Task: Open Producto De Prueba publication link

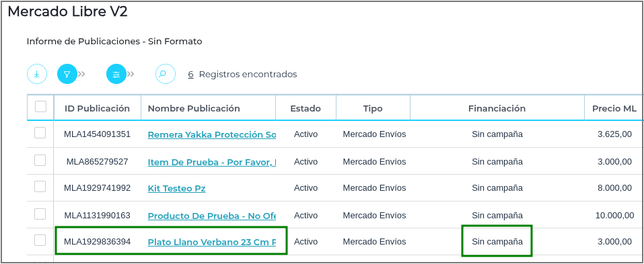Action: coord(212,216)
